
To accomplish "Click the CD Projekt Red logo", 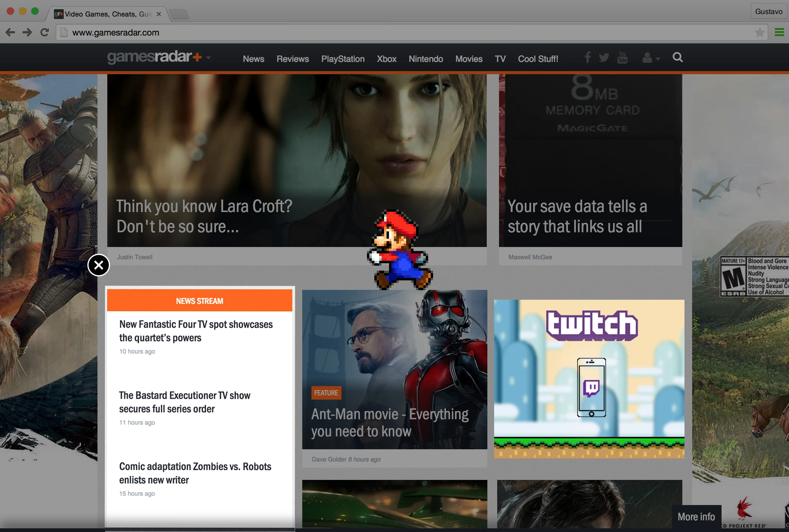I will (x=744, y=512).
